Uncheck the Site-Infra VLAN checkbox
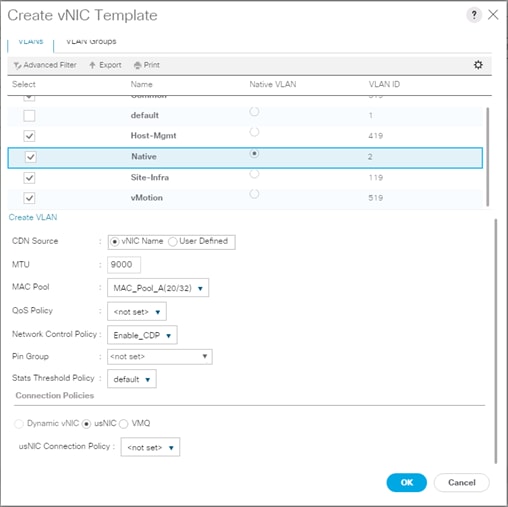This screenshot has width=508, height=507. (x=29, y=178)
